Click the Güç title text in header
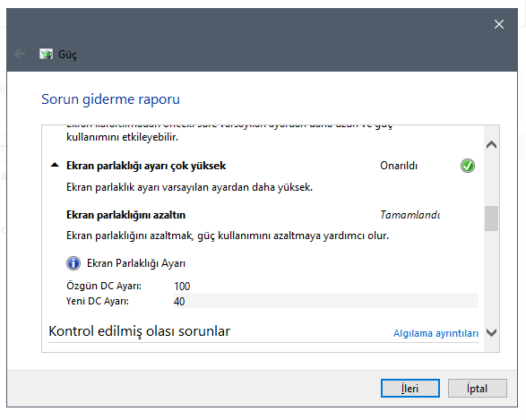This screenshot has width=526, height=420. [67, 55]
